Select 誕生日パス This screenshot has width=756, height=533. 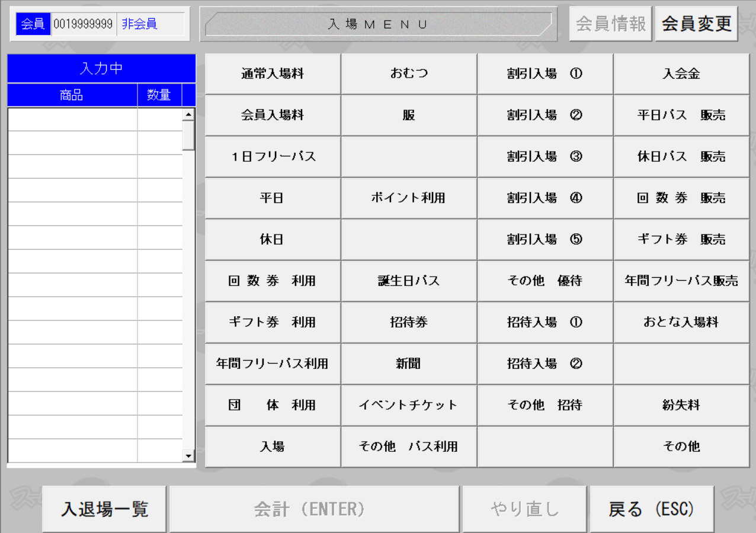(409, 281)
